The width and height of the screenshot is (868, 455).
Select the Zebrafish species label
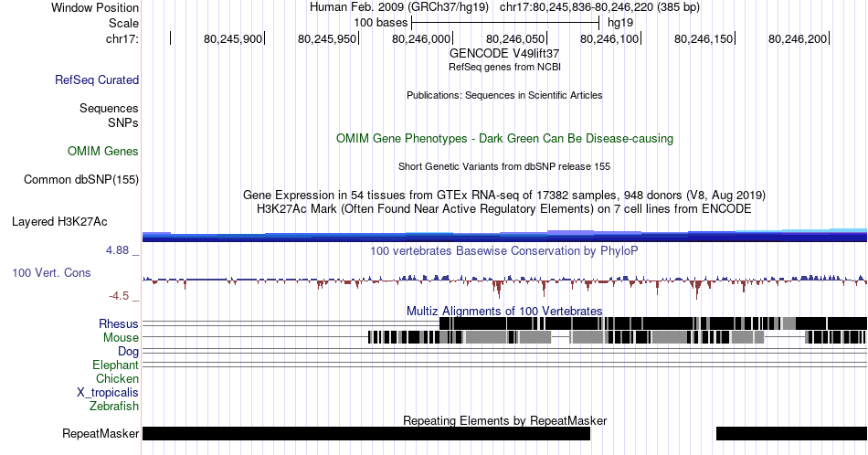pos(114,406)
